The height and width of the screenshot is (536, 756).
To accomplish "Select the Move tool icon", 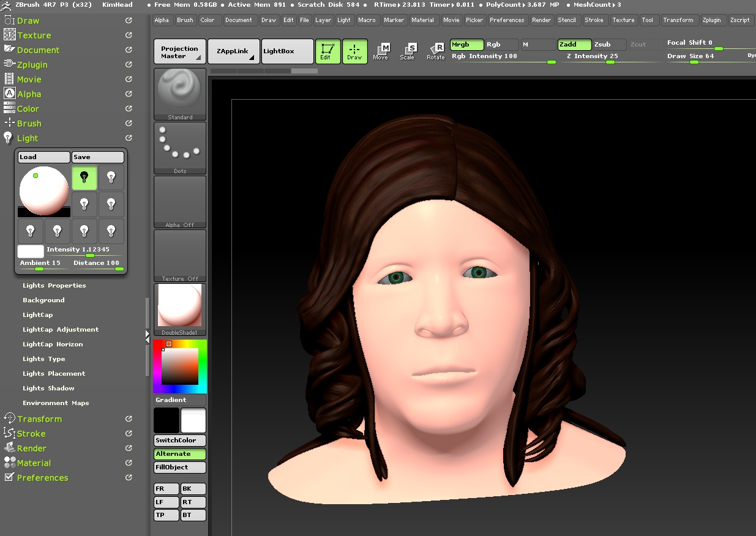I will click(381, 51).
